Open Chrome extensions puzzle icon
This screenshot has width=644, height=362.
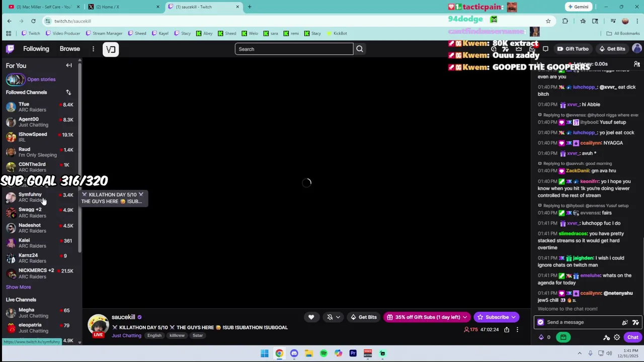(565, 21)
